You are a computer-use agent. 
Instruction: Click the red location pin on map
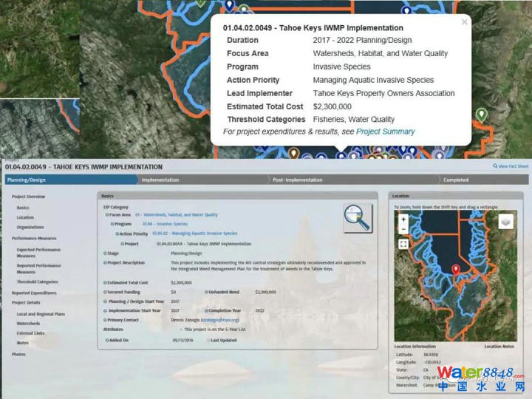coord(455,270)
